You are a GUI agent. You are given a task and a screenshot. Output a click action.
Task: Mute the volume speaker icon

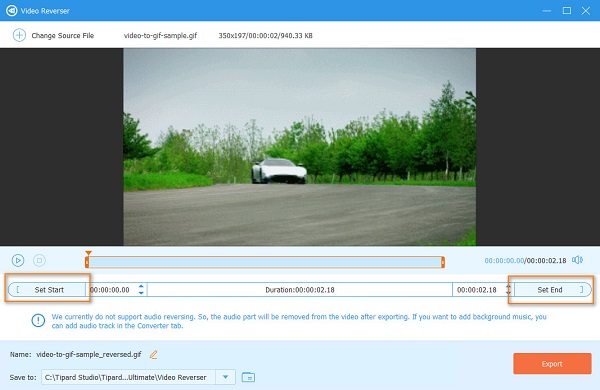coord(577,260)
